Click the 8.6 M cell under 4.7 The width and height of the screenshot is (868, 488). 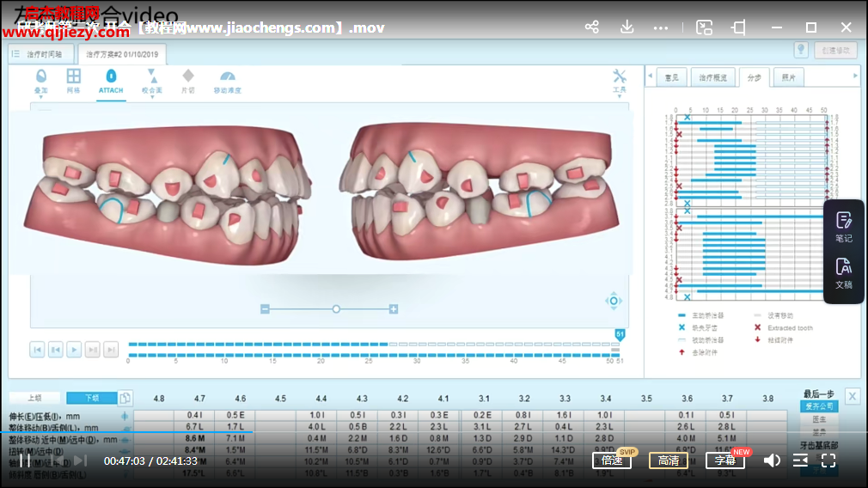coord(195,438)
